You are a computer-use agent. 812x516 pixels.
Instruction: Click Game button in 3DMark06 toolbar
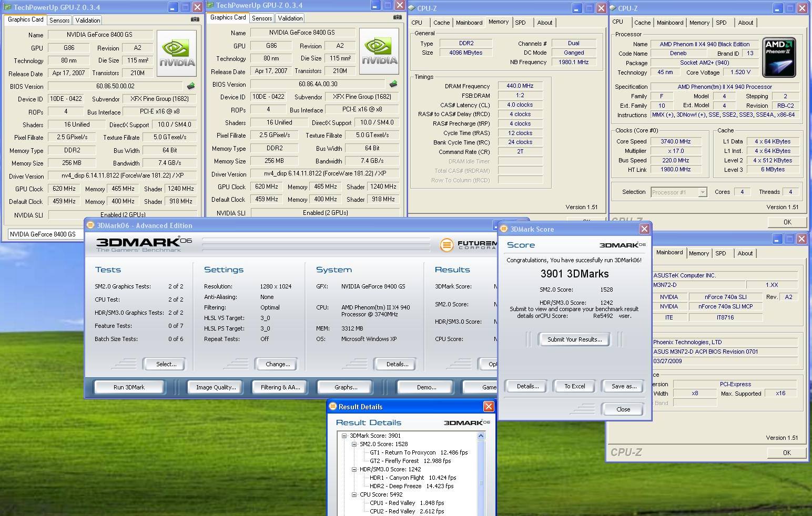point(480,387)
